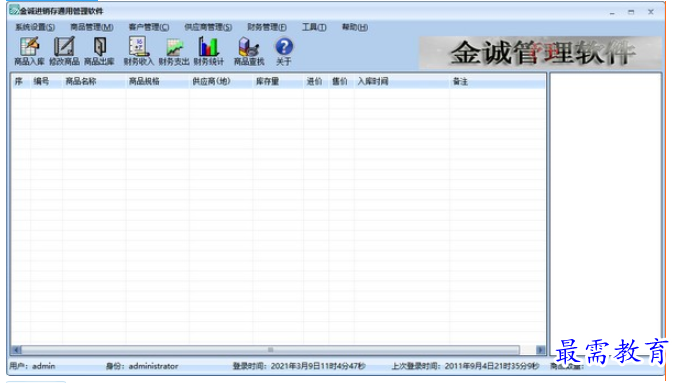The image size is (677, 383).
Task: Sort by the 序 column header
Action: click(21, 81)
